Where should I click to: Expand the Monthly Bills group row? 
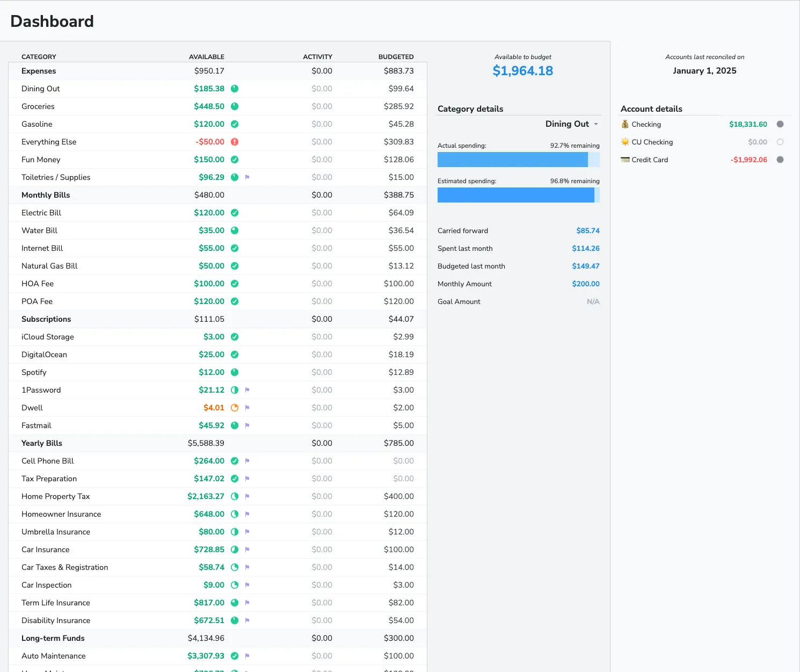tap(46, 195)
